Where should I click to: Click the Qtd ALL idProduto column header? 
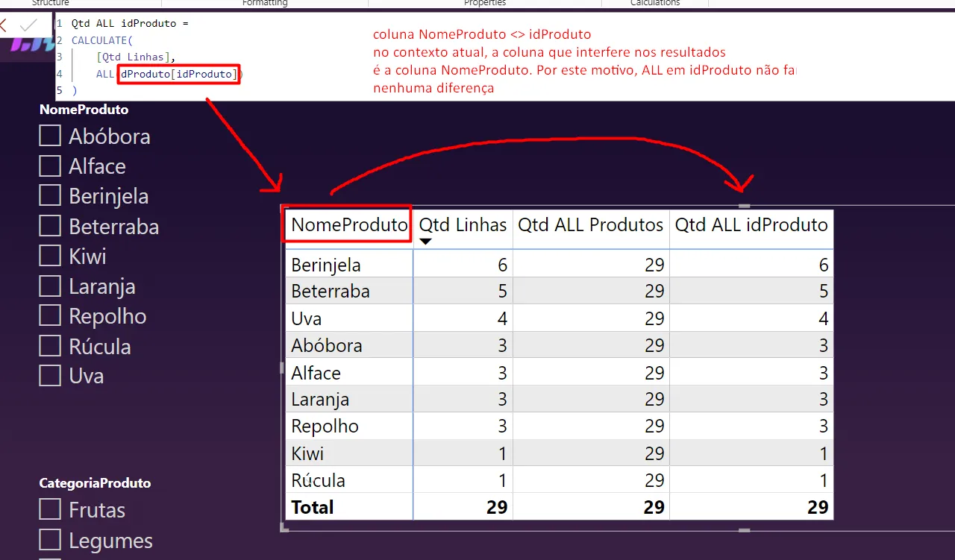click(x=751, y=224)
